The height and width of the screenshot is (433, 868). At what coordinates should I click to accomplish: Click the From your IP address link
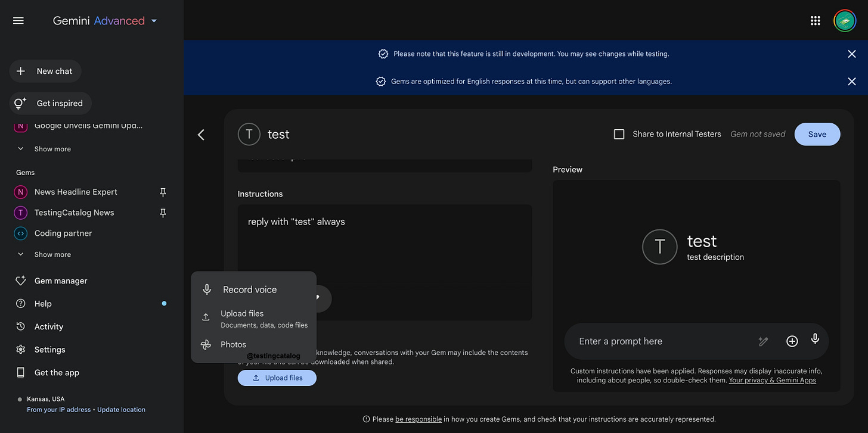59,410
